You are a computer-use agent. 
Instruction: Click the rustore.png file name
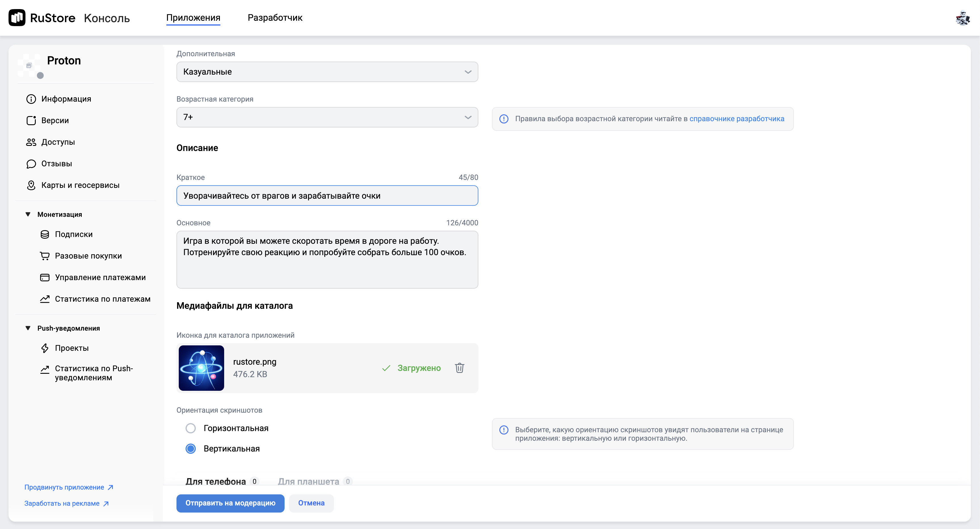coord(255,362)
